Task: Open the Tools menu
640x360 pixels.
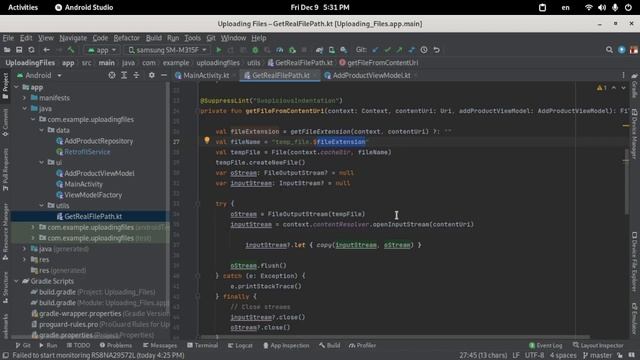Action: point(192,38)
